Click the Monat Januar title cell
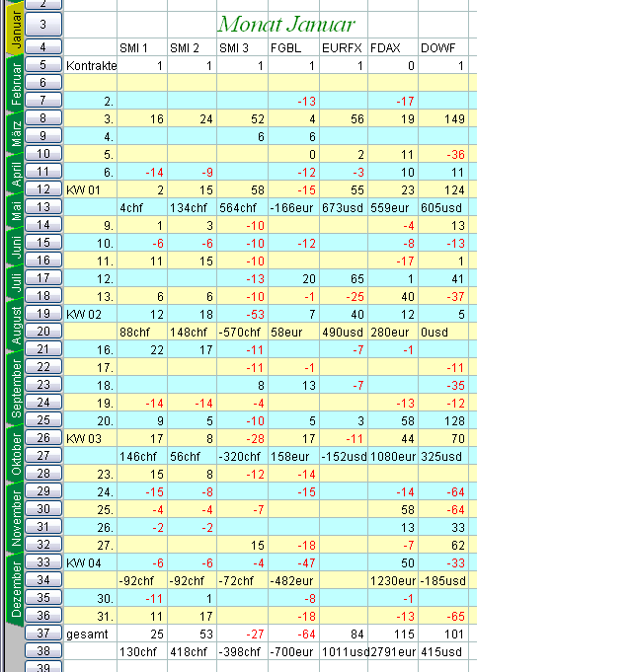The height and width of the screenshot is (672, 632). click(286, 24)
